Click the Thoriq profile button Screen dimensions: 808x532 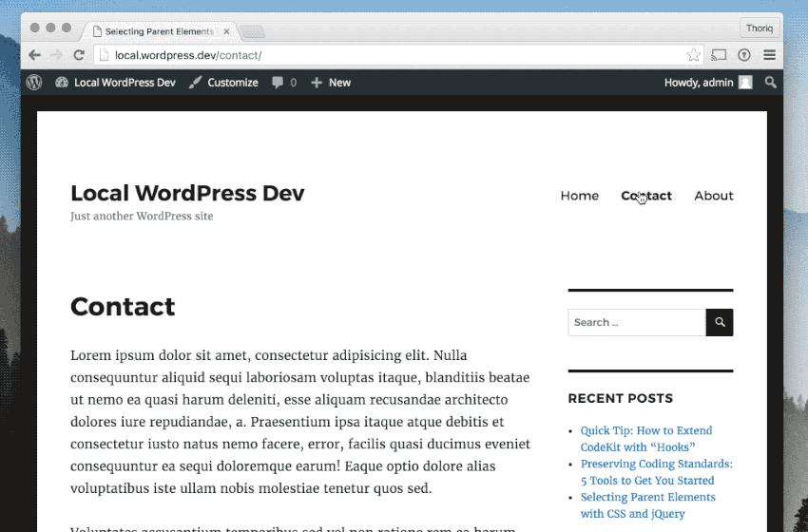(x=760, y=28)
